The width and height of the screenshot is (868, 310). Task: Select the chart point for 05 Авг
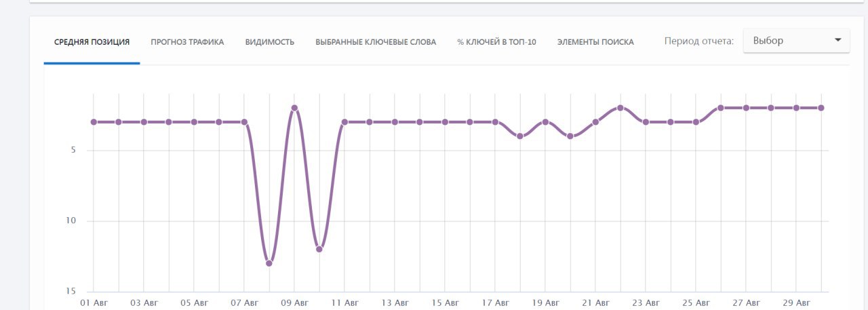click(194, 122)
